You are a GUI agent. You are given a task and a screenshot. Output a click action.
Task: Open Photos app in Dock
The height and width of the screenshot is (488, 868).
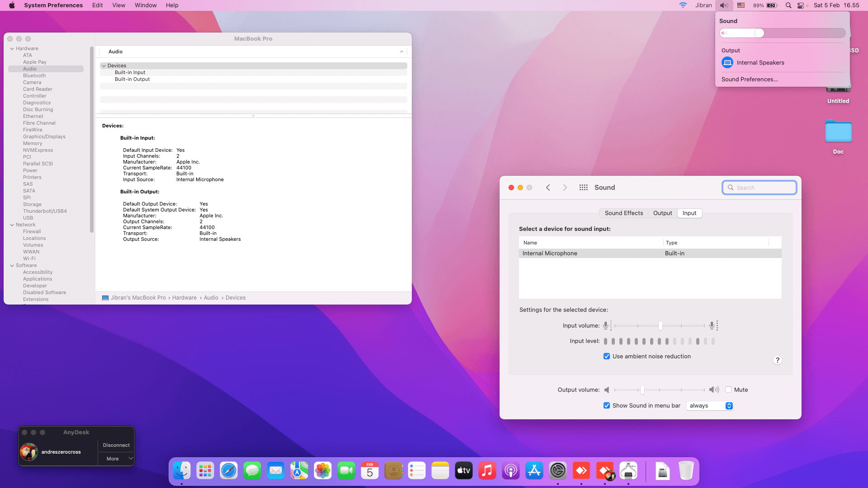[x=323, y=471]
